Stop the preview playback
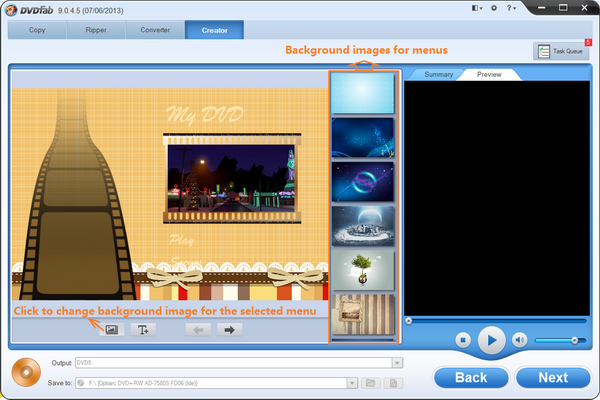Image resolution: width=600 pixels, height=400 pixels. 463,340
